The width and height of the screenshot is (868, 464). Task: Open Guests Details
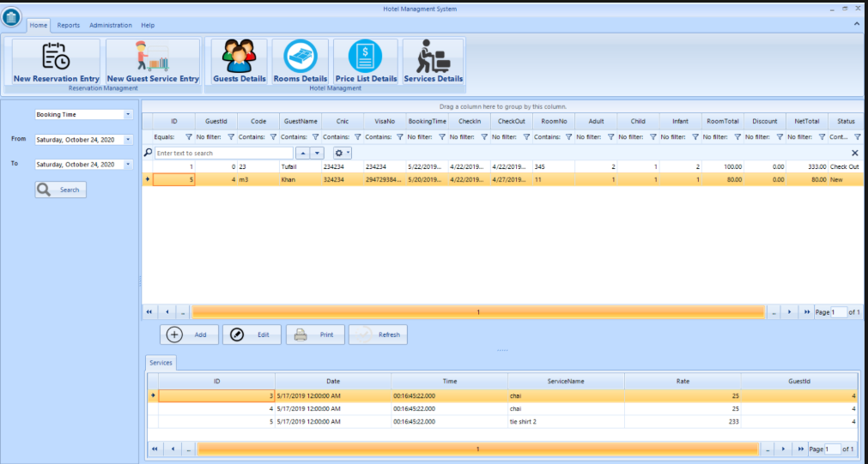pyautogui.click(x=240, y=62)
